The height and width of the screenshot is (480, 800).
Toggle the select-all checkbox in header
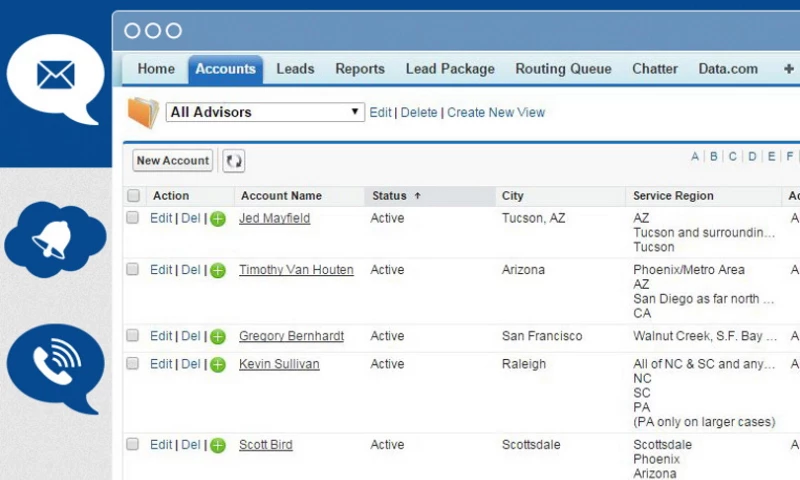pos(133,195)
